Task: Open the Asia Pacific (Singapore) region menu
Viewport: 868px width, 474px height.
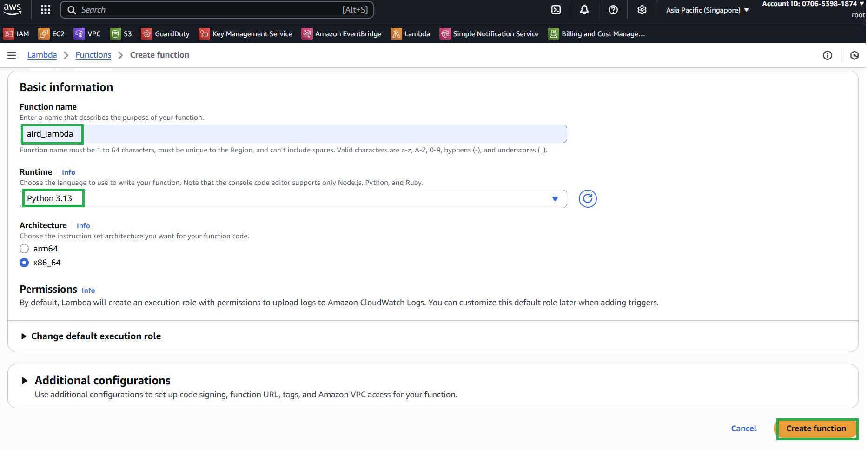Action: point(707,10)
